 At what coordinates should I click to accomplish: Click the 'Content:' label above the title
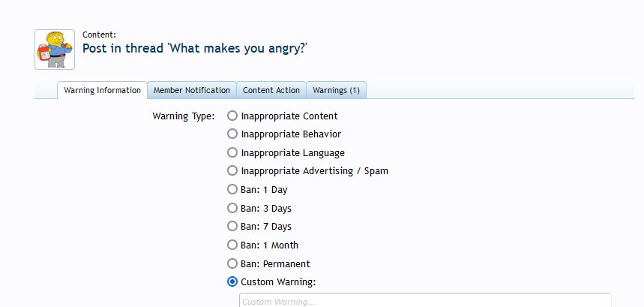pos(99,35)
